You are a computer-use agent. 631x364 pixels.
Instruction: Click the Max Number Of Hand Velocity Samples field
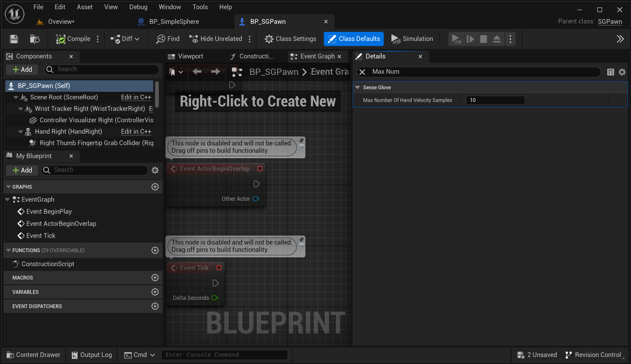point(495,100)
